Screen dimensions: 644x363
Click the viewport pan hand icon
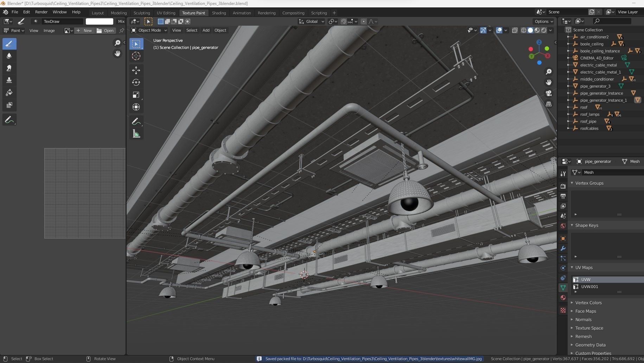(549, 82)
